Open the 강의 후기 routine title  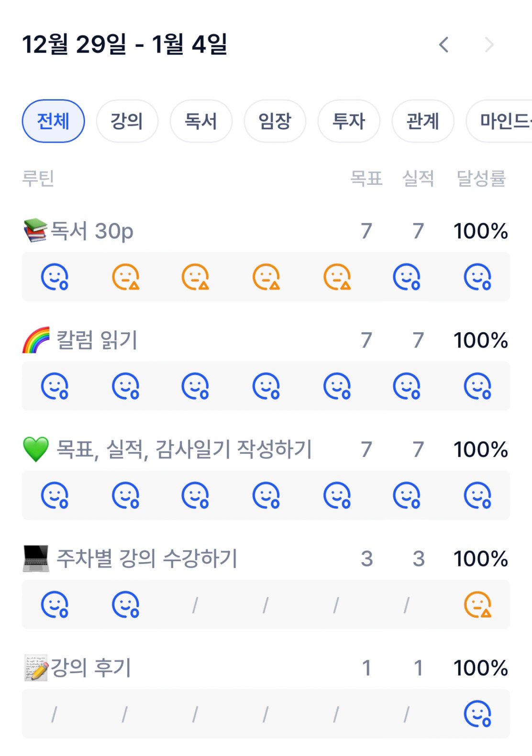[90, 668]
